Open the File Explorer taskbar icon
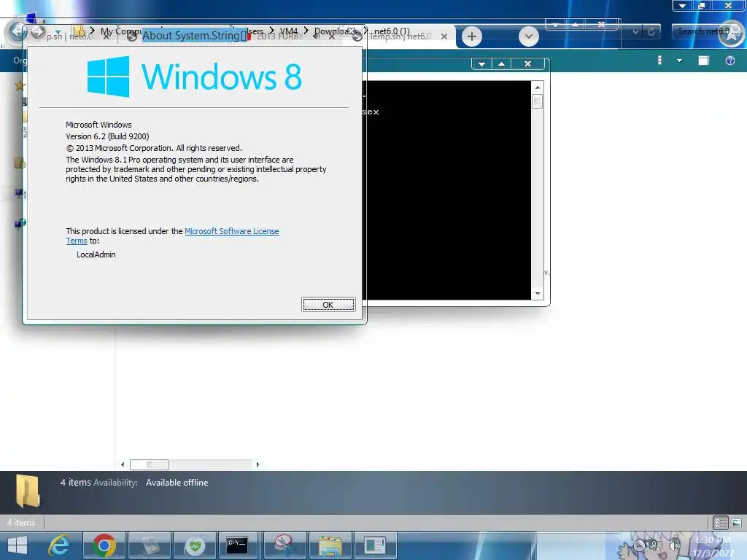The image size is (747, 560). tap(330, 545)
